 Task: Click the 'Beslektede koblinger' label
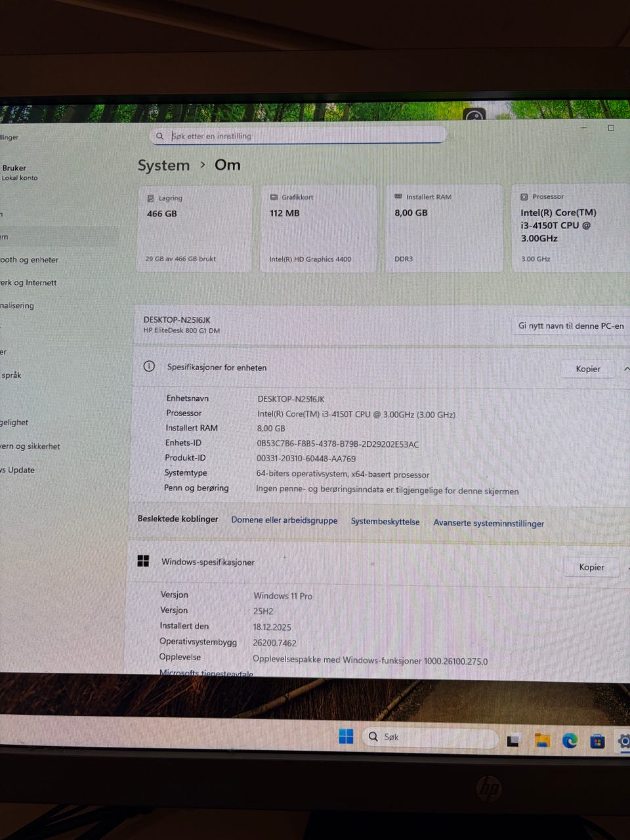[x=178, y=518]
